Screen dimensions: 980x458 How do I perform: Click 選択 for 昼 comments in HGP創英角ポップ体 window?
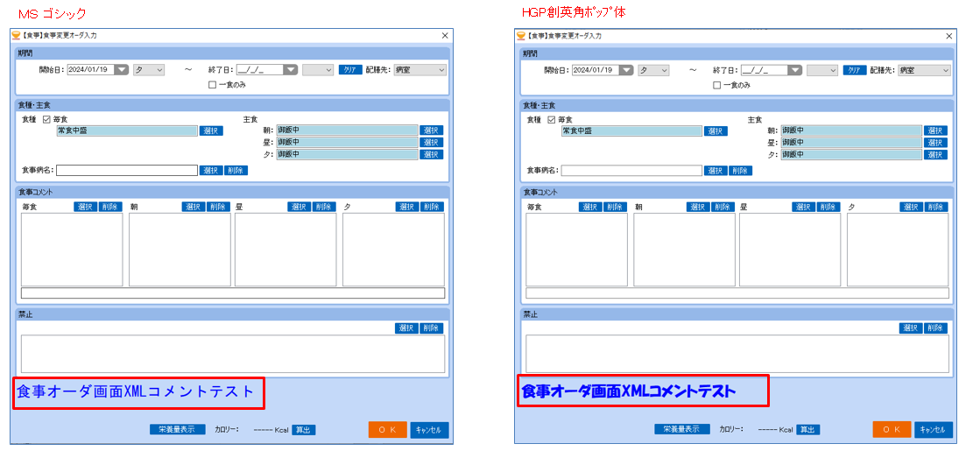[x=803, y=207]
